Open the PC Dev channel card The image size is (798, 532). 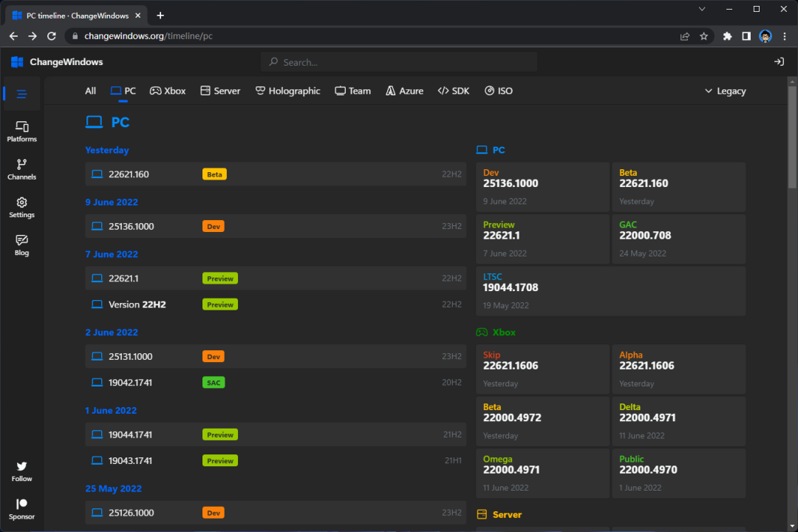(542, 187)
